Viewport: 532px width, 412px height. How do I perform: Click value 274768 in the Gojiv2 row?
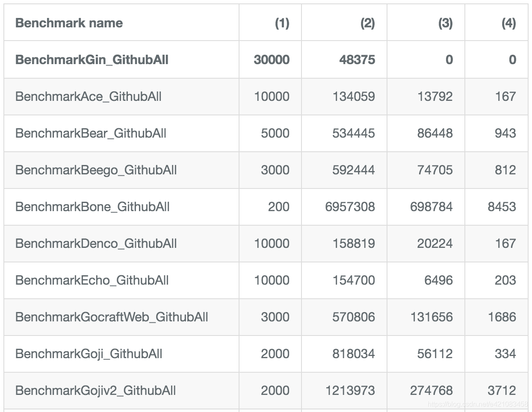pyautogui.click(x=432, y=391)
